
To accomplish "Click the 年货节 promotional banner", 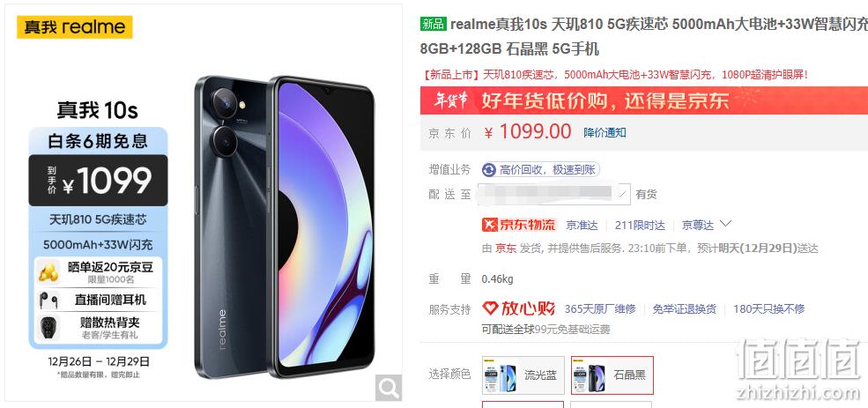I will pyautogui.click(x=644, y=100).
